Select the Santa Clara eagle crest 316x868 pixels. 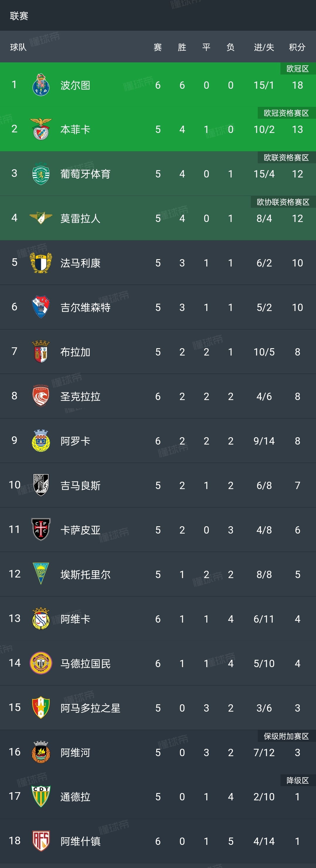41,396
